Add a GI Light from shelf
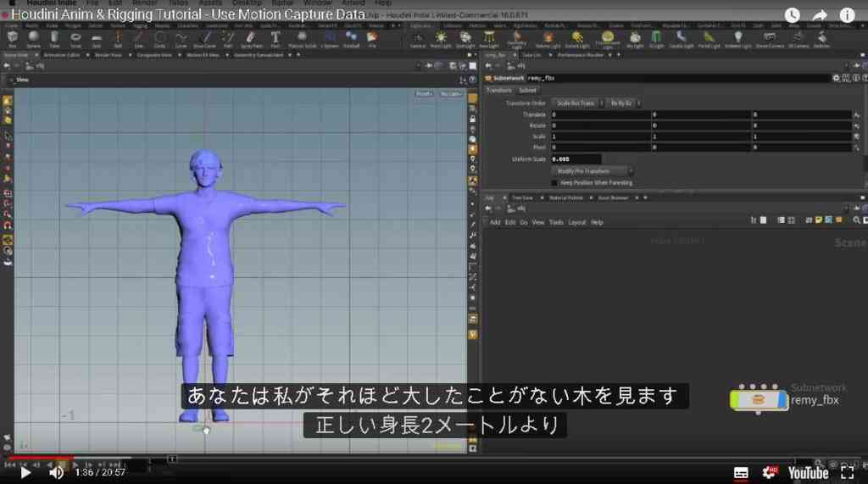The width and height of the screenshot is (868, 484). [x=656, y=39]
